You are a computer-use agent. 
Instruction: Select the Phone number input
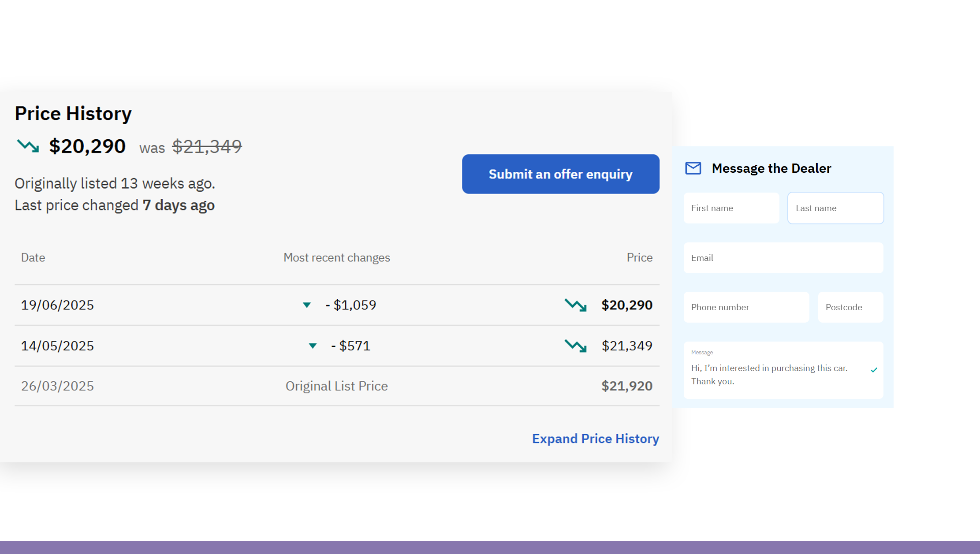click(746, 307)
